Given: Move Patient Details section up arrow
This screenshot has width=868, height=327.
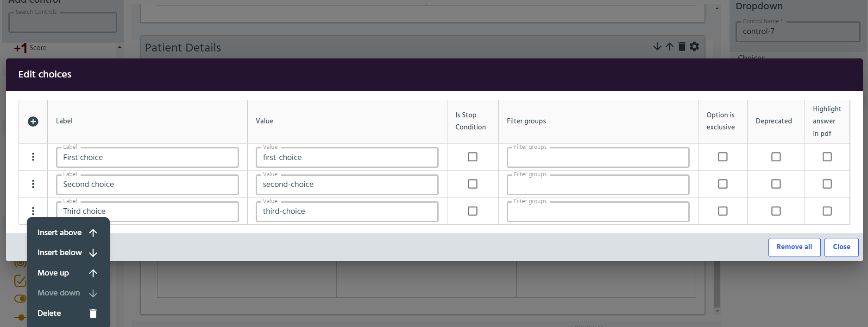Looking at the screenshot, I should pos(670,46).
